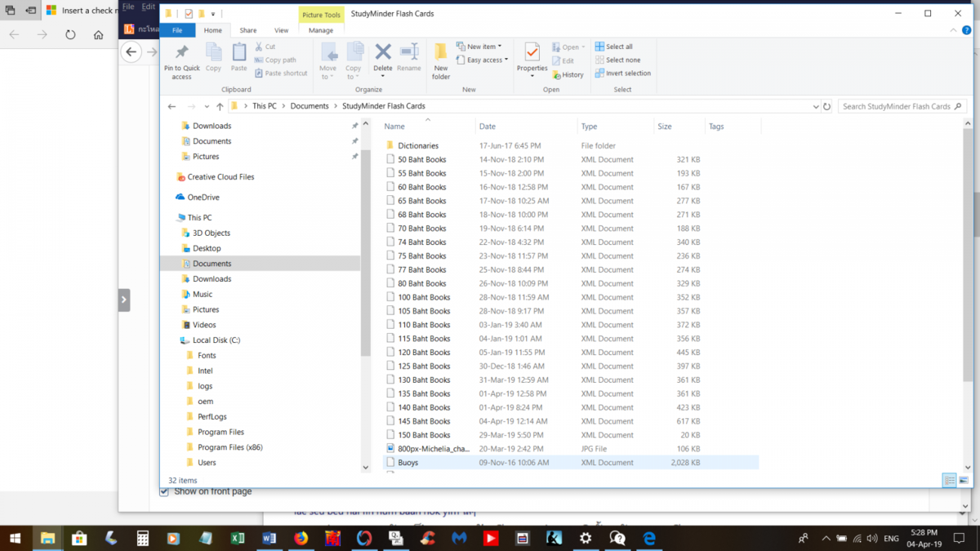Open the File menu tab
The image size is (980, 551).
177,30
